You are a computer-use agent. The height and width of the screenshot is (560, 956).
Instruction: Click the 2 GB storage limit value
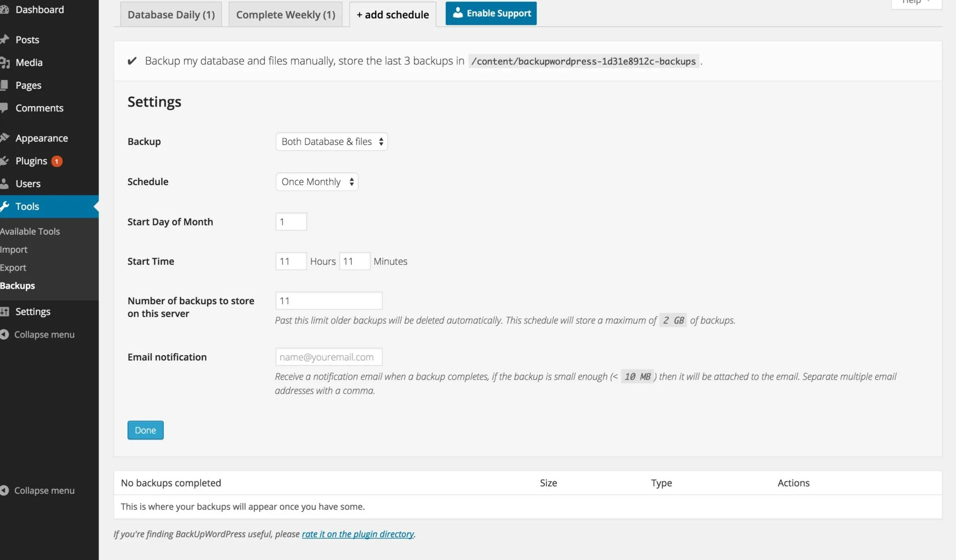click(673, 320)
